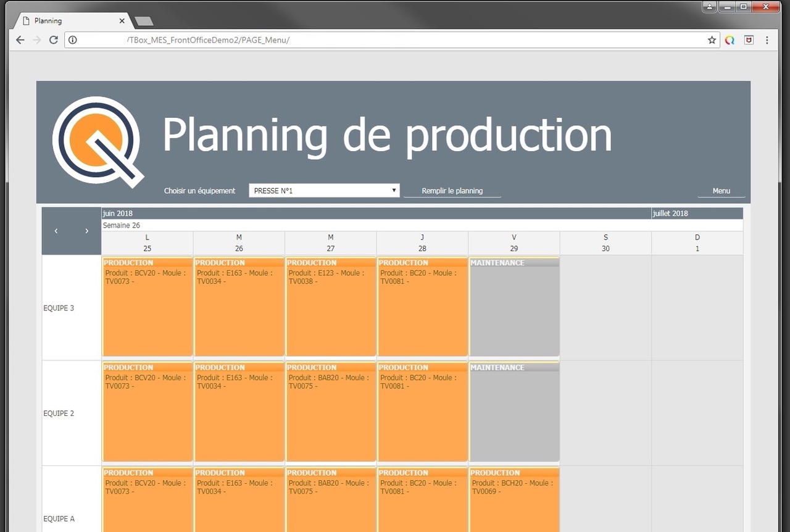Screen dimensions: 790x532
Task: Click the Remplir le planning button
Action: (x=452, y=191)
